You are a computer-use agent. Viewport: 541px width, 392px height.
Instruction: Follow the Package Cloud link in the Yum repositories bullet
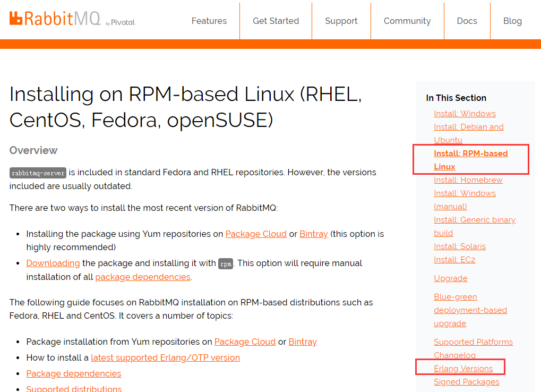(x=256, y=234)
